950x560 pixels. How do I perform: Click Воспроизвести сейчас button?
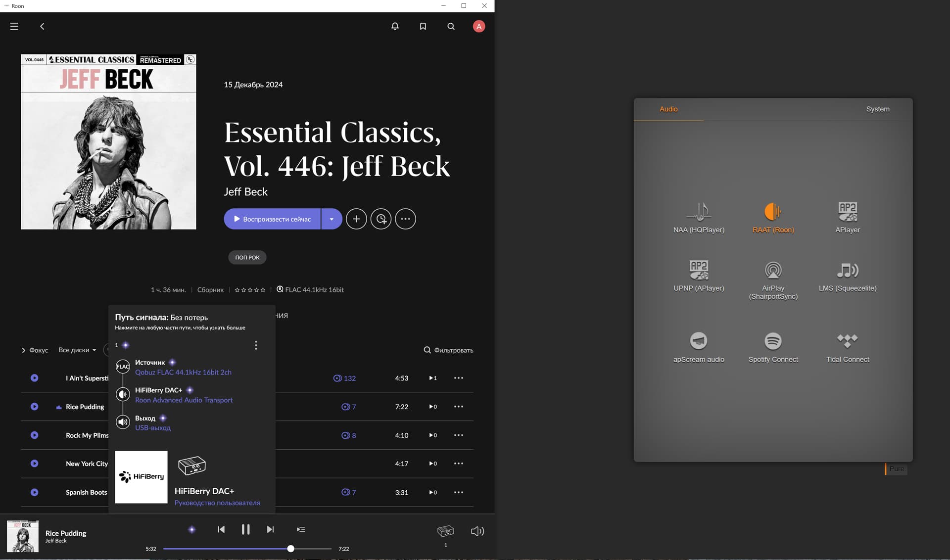(x=272, y=219)
